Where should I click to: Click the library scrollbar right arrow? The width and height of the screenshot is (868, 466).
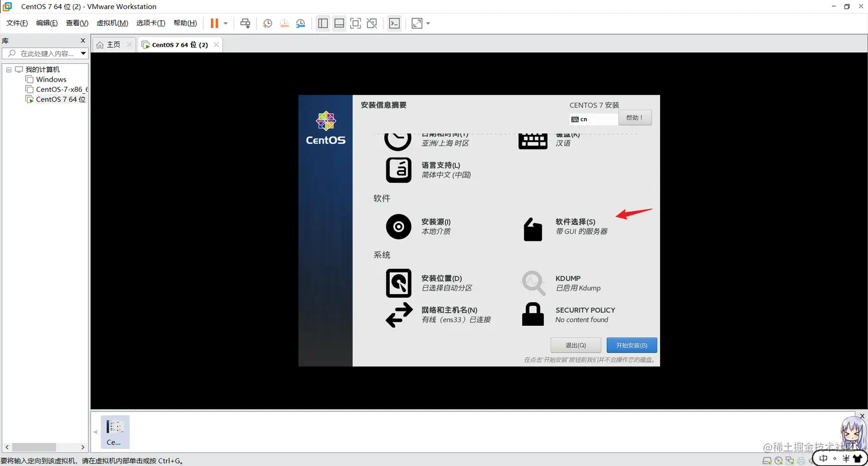click(x=83, y=447)
